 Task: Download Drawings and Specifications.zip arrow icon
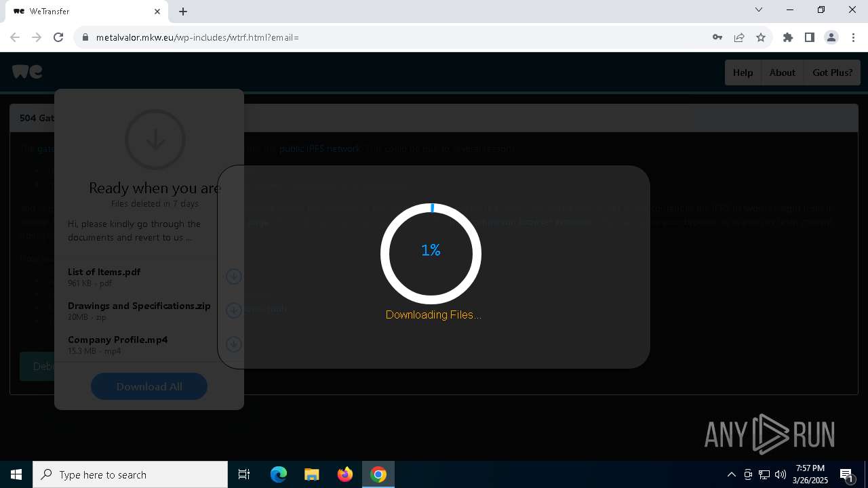point(233,310)
